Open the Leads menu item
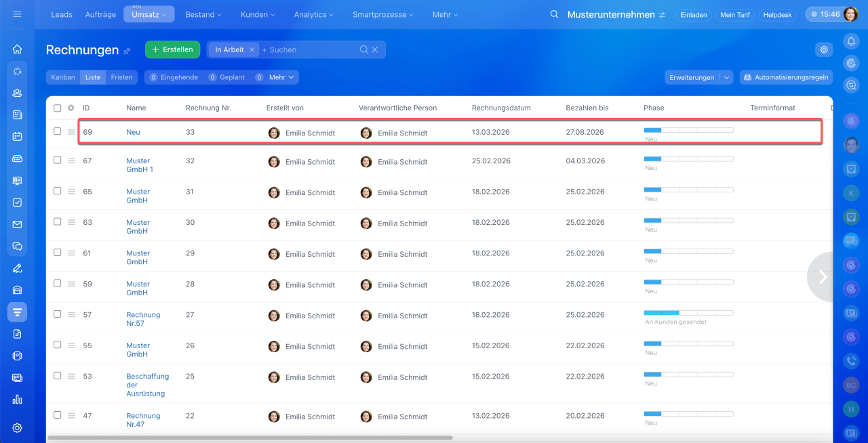 pyautogui.click(x=62, y=14)
